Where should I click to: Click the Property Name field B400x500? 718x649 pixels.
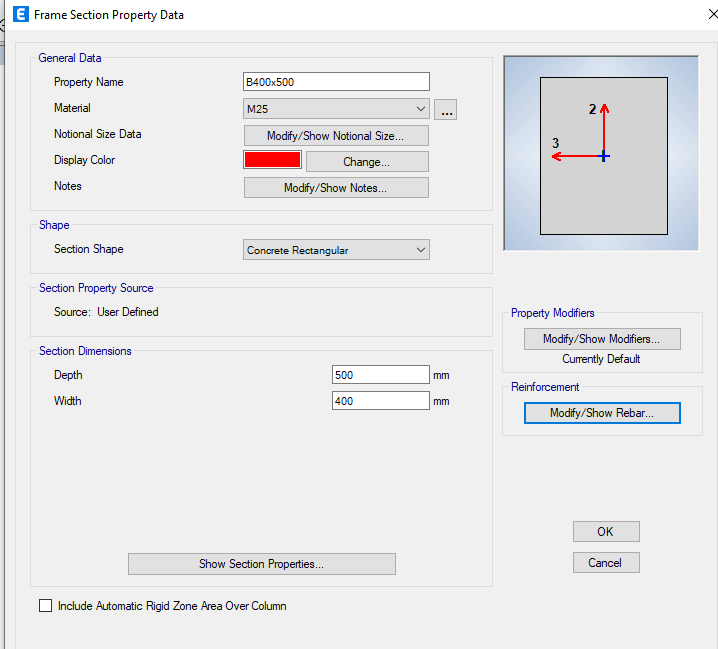(336, 82)
